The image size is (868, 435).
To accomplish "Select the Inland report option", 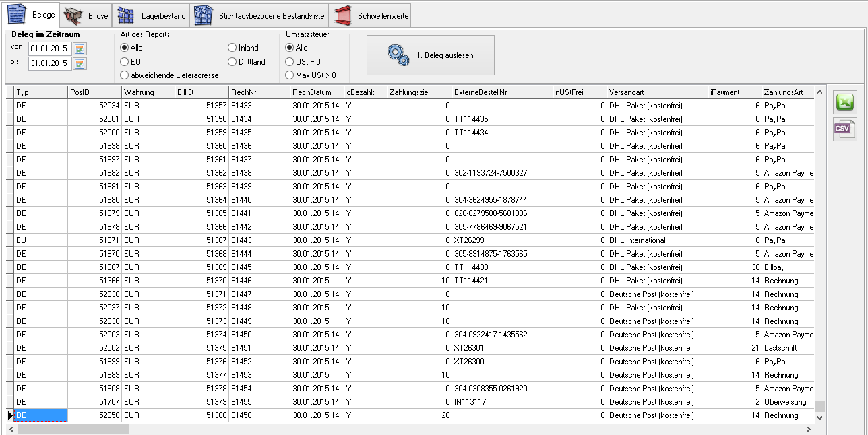I will (x=232, y=48).
